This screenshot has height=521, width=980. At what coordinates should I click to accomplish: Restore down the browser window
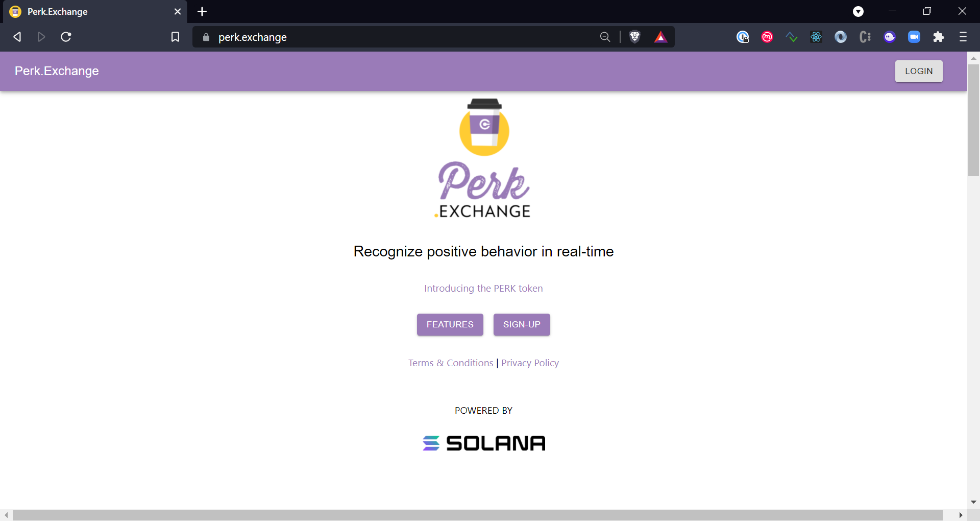(927, 11)
